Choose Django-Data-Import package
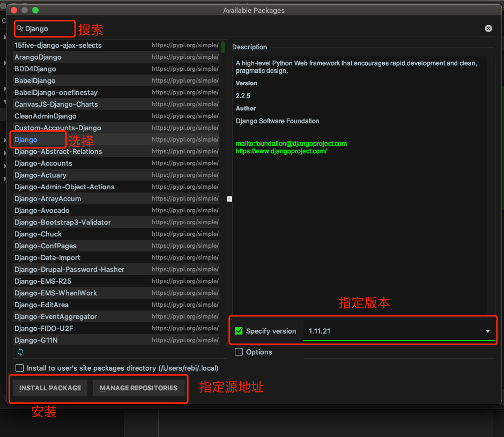This screenshot has height=437, width=504. (x=116, y=257)
